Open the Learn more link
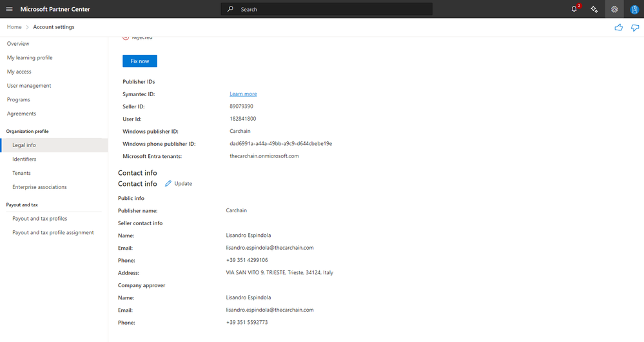This screenshot has width=644, height=342. coord(243,94)
